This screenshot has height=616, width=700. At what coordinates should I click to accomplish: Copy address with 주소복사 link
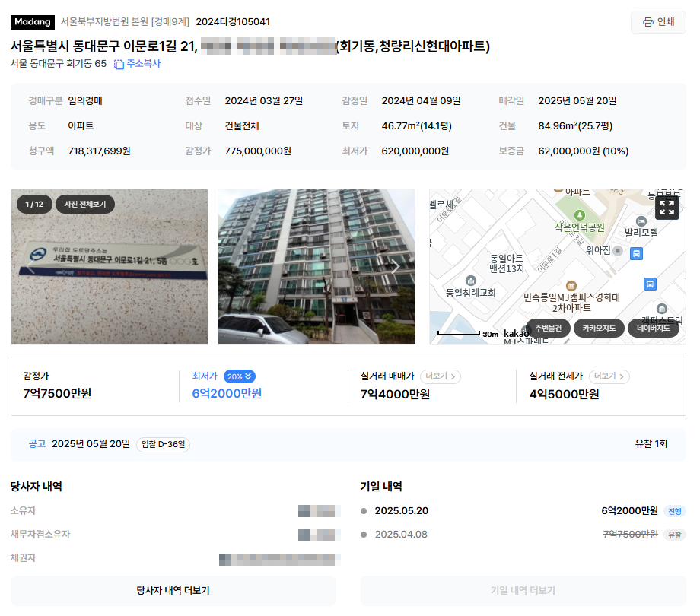pos(137,64)
